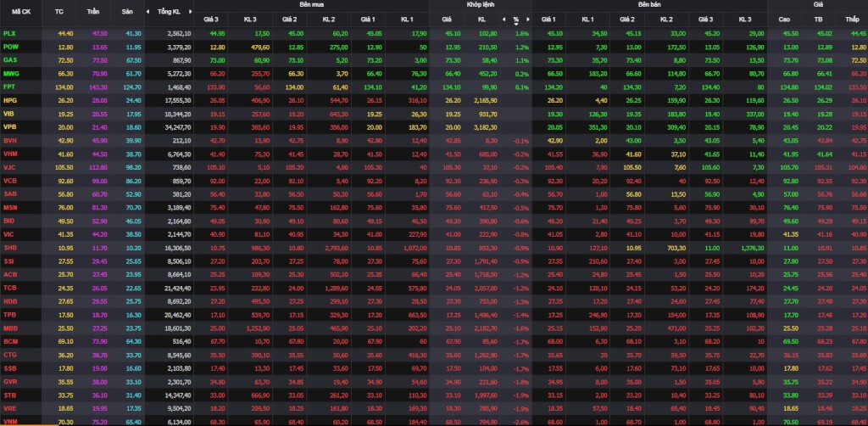Click the right arrow beside the % header
868x426 pixels.
pos(528,20)
